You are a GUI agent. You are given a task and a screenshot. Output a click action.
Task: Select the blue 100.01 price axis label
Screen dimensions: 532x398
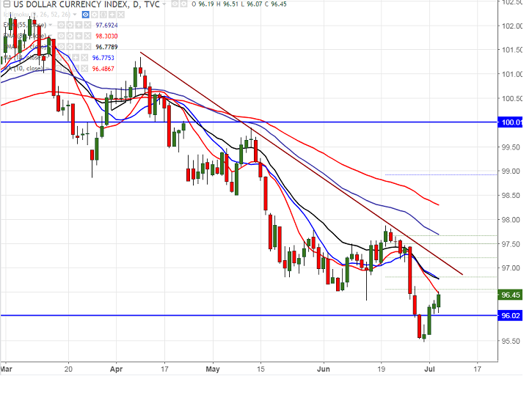pyautogui.click(x=510, y=122)
